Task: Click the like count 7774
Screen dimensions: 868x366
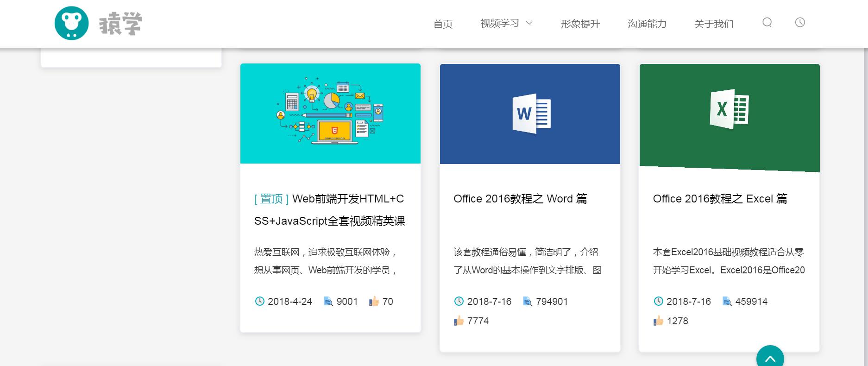Action: pos(478,321)
